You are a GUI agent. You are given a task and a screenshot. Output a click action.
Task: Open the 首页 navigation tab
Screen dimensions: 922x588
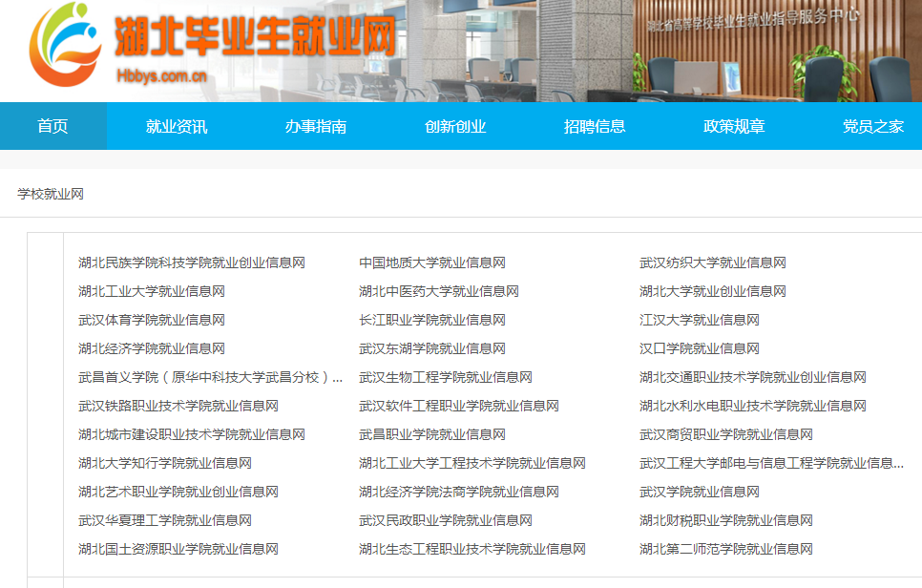[x=52, y=126]
